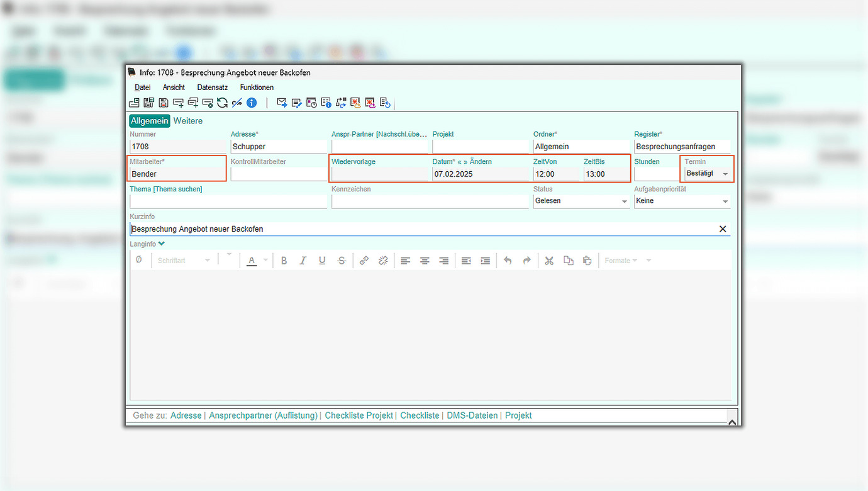The image size is (868, 491).
Task: Toggle italic formatting in Langinfo editor
Action: point(303,261)
